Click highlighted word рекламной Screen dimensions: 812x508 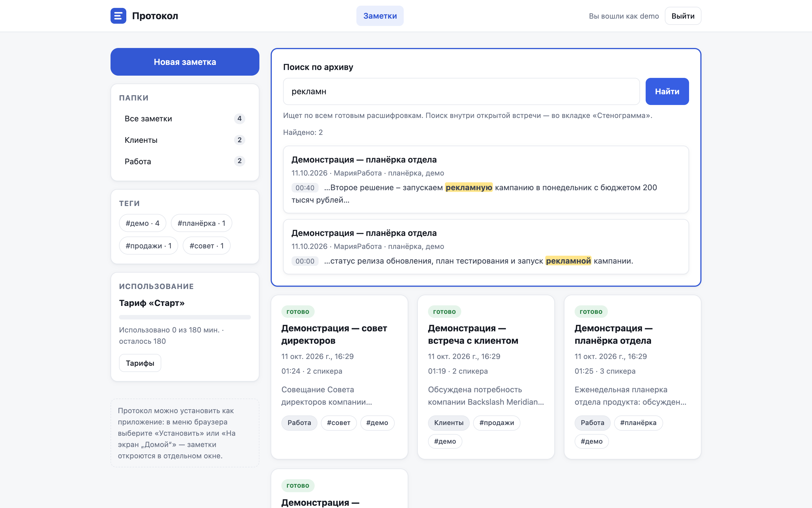pyautogui.click(x=568, y=261)
